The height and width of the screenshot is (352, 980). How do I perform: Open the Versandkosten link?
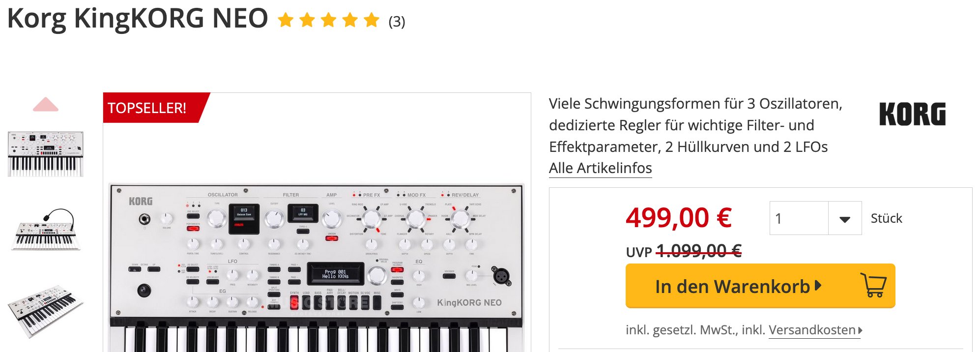(812, 330)
